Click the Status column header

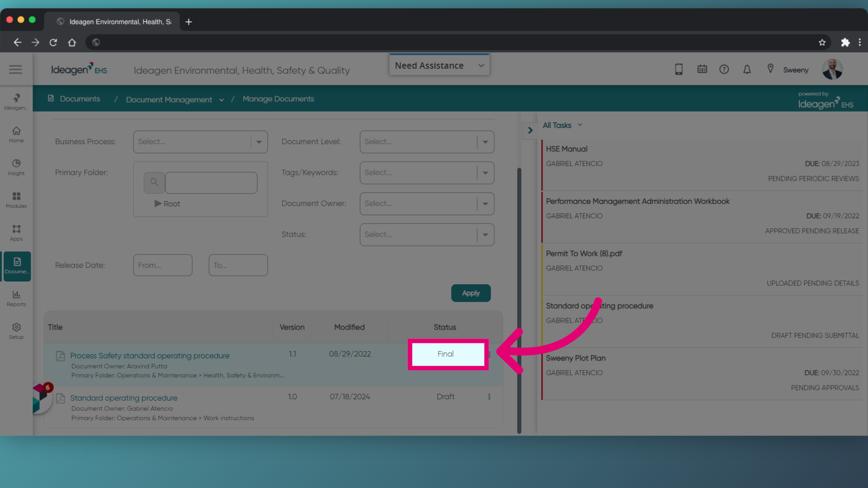pyautogui.click(x=445, y=327)
